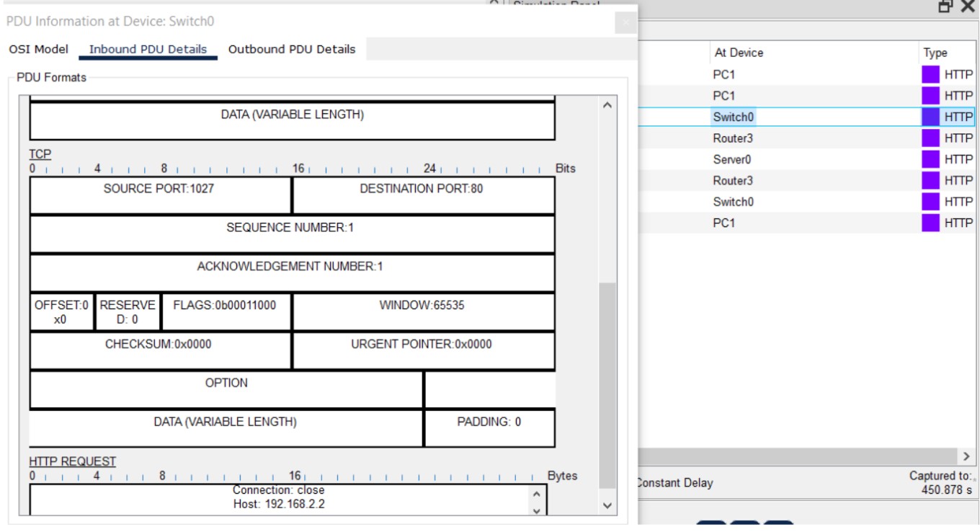Screen dimensions: 980x532
Task: Select the Inbound PDU Details tab
Action: [148, 50]
